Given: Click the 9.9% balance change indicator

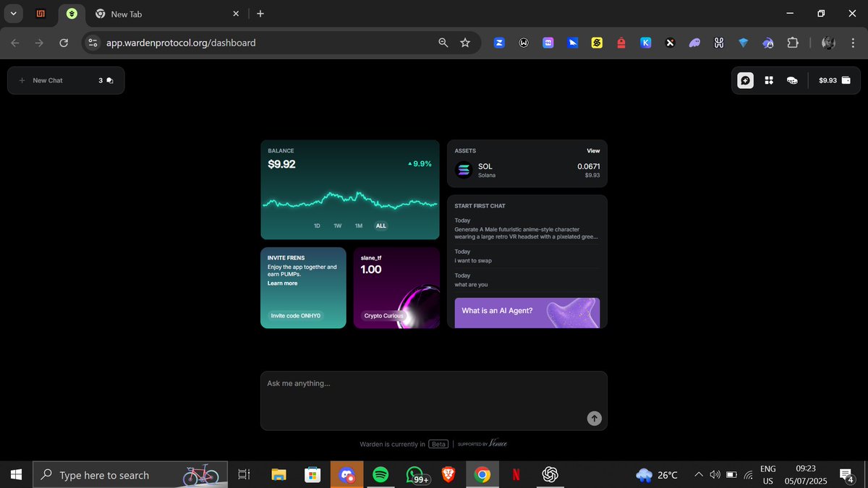Looking at the screenshot, I should [x=420, y=164].
